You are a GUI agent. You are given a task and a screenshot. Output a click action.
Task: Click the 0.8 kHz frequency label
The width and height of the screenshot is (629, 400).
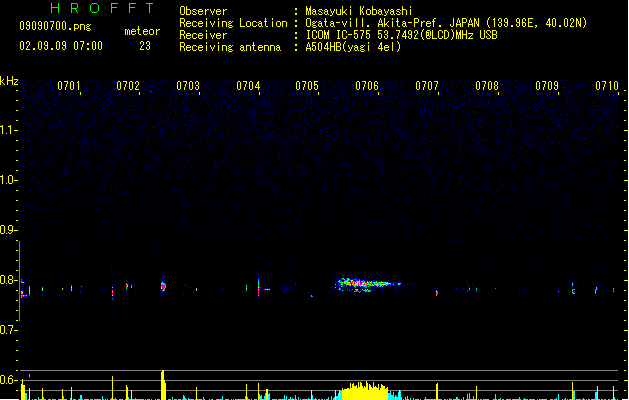(8, 280)
